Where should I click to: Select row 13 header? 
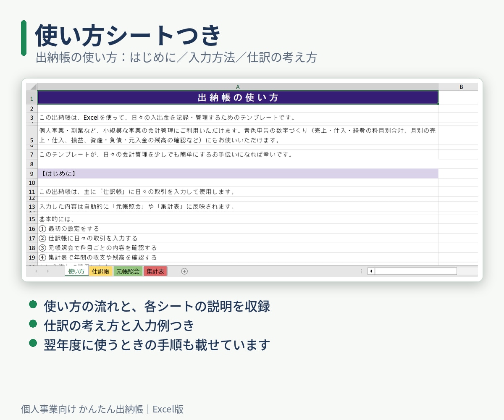[x=32, y=206]
